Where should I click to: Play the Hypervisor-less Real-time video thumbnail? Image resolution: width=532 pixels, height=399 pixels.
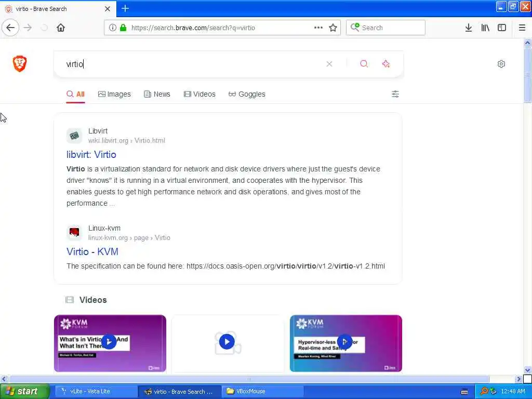click(x=345, y=343)
